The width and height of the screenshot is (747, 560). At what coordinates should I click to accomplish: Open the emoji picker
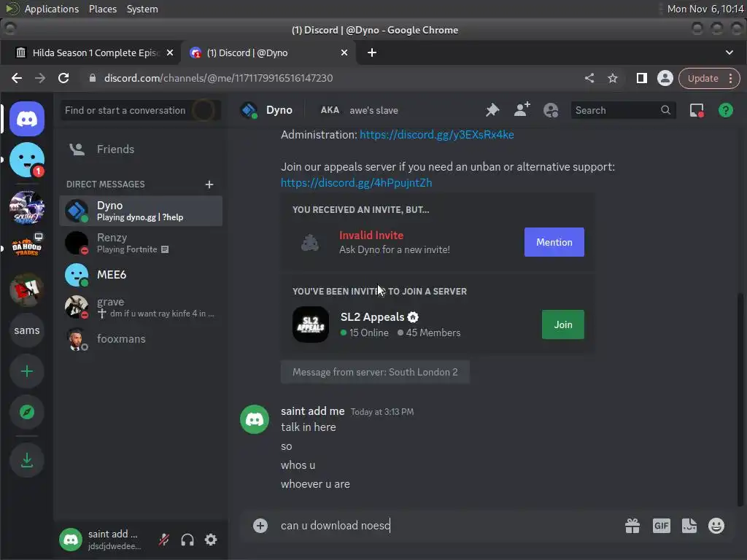(x=716, y=526)
